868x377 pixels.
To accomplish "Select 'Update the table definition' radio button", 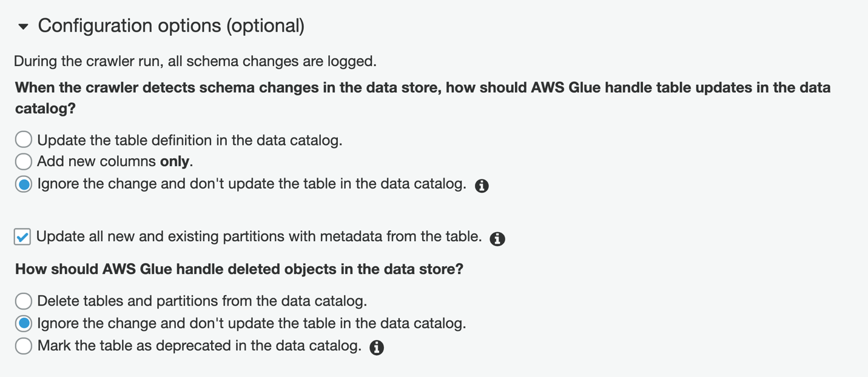I will pyautogui.click(x=24, y=139).
